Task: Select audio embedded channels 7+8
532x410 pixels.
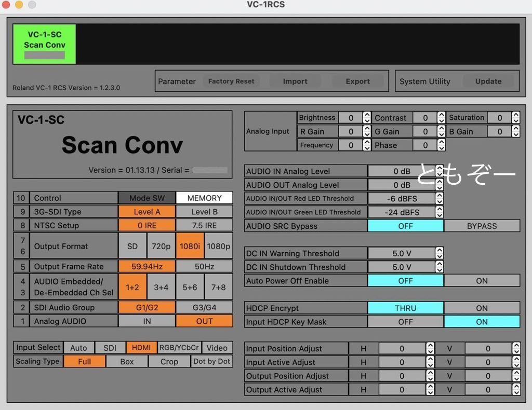Action: pyautogui.click(x=219, y=287)
